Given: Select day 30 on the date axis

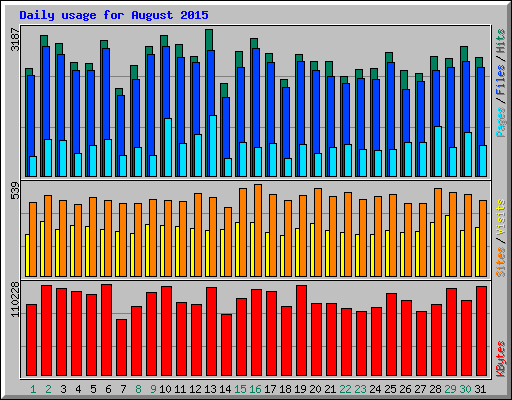Looking at the screenshot, I should (465, 389).
